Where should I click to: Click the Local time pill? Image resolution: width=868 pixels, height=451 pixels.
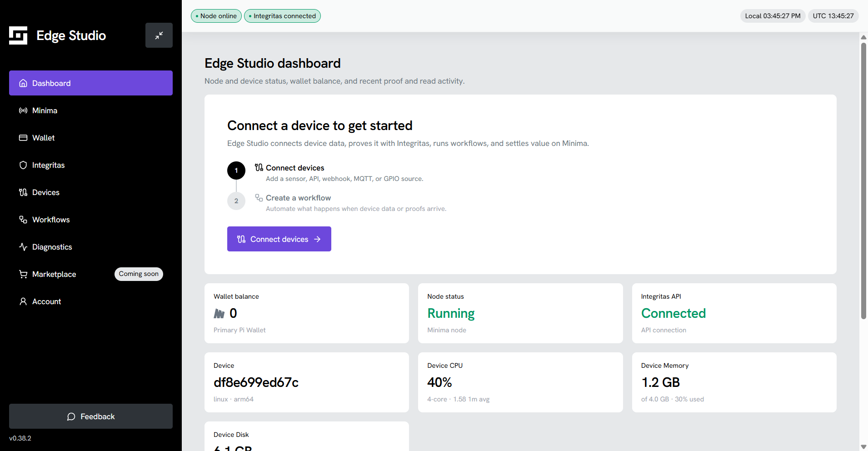(x=773, y=16)
